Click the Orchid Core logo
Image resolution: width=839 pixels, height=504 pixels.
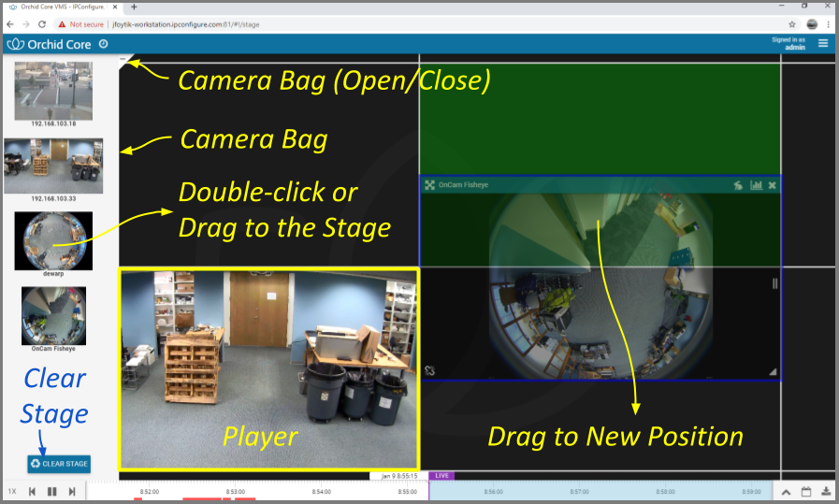point(50,44)
